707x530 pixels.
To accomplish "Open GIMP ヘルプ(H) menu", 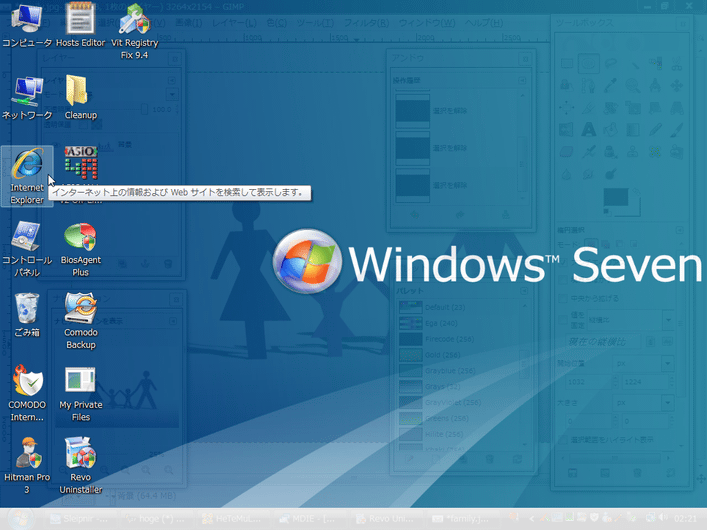I will pyautogui.click(x=484, y=23).
